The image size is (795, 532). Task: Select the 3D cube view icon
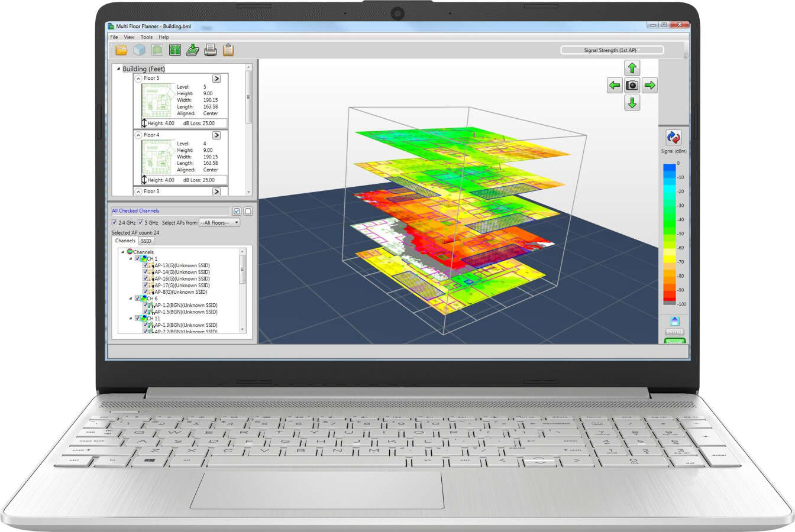139,50
